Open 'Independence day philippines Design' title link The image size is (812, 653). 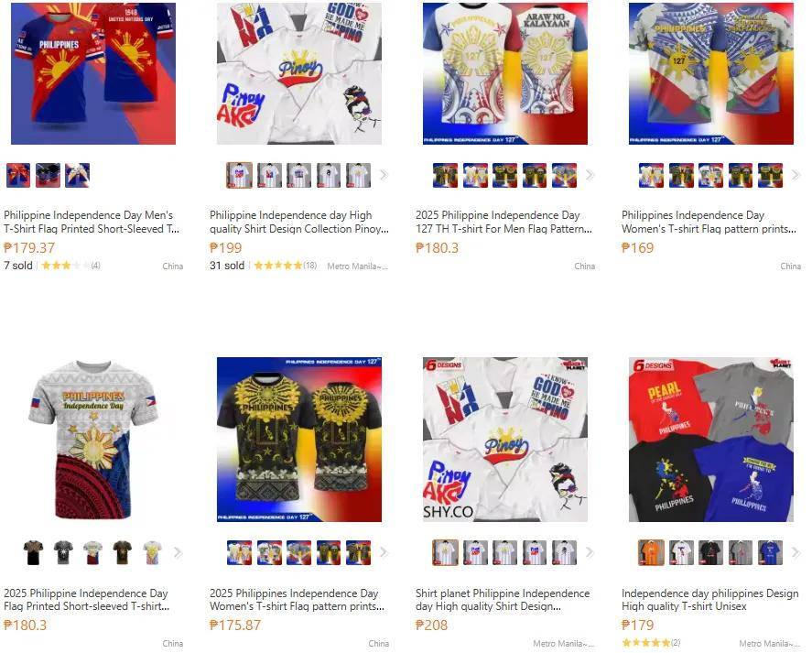pyautogui.click(x=710, y=600)
